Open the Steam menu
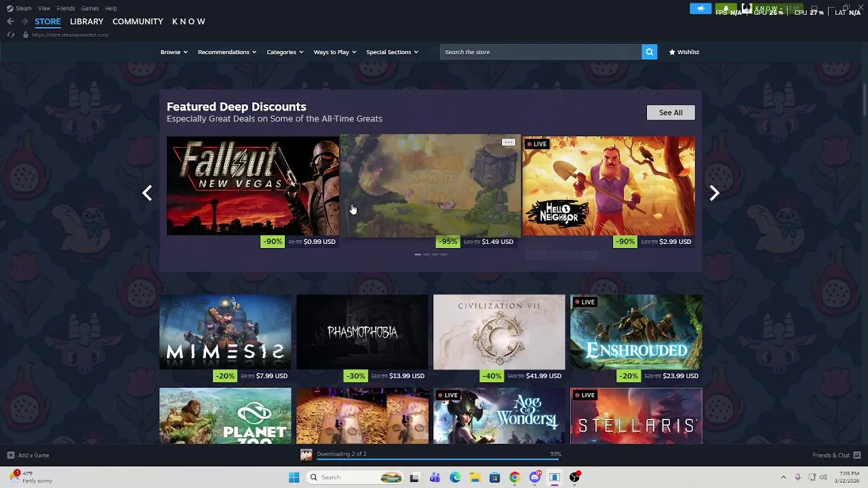Viewport: 868px width, 488px height. pyautogui.click(x=24, y=8)
